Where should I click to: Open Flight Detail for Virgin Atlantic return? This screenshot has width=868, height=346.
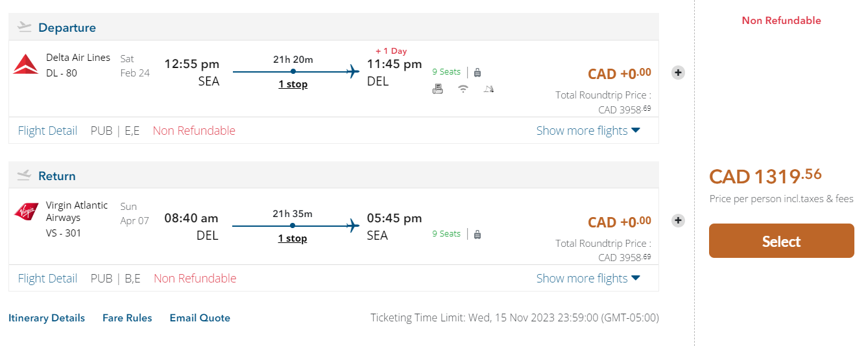47,278
